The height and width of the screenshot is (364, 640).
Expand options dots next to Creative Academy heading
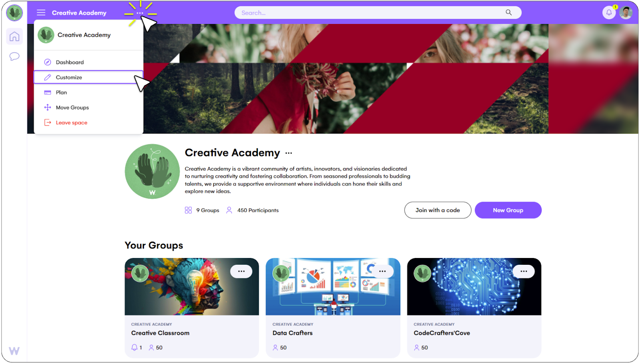[x=289, y=153]
